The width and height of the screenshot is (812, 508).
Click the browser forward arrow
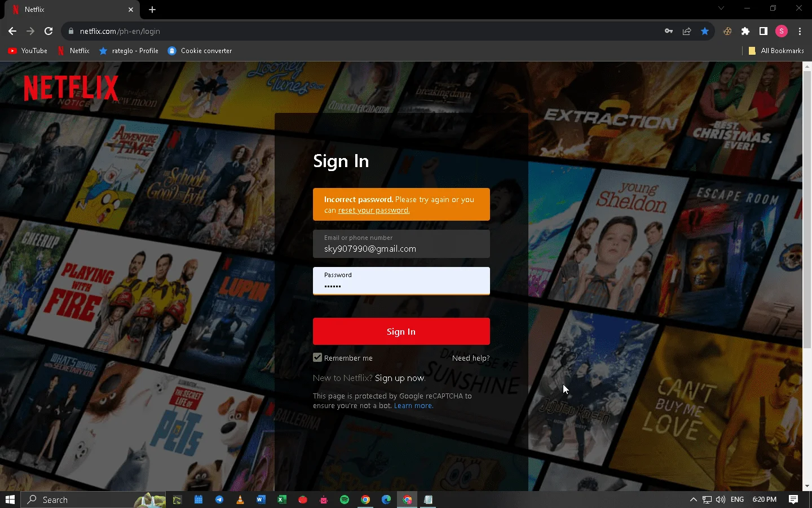(x=30, y=31)
